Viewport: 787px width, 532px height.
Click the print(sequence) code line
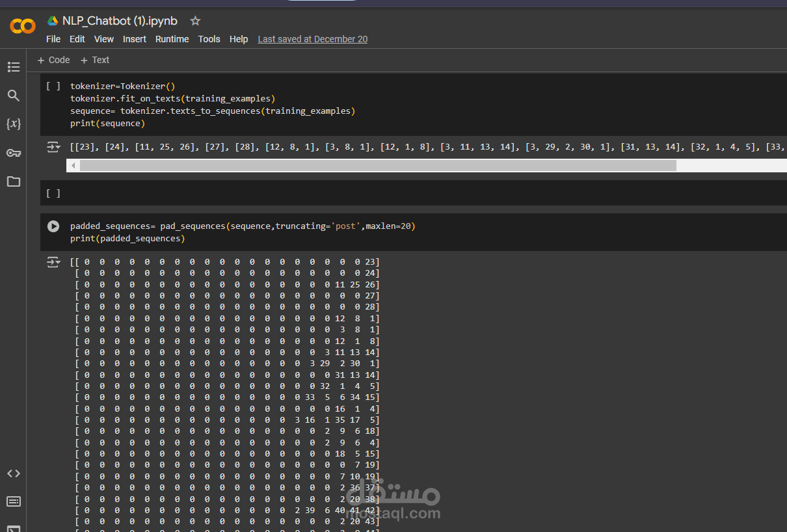[x=108, y=123]
